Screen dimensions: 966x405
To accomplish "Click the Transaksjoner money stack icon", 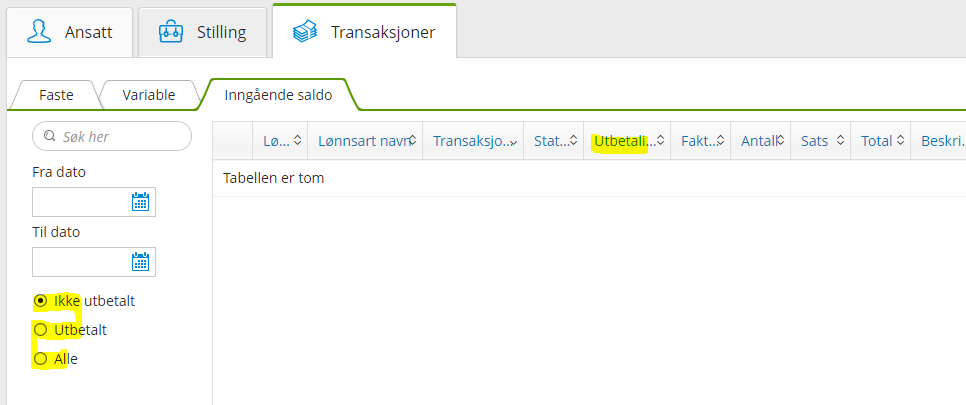I will tap(305, 32).
